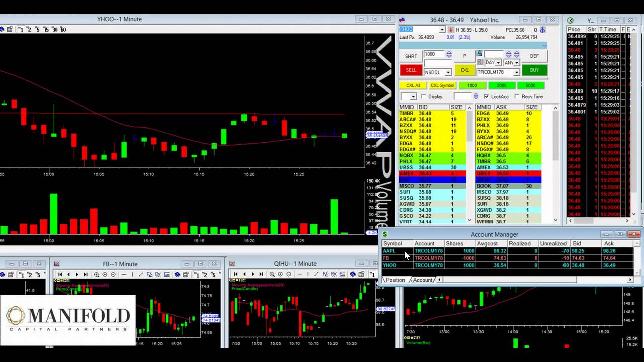Screen dimensions: 644x362
Task: Go to first bar in FB chart toolbar
Action: tap(60, 274)
